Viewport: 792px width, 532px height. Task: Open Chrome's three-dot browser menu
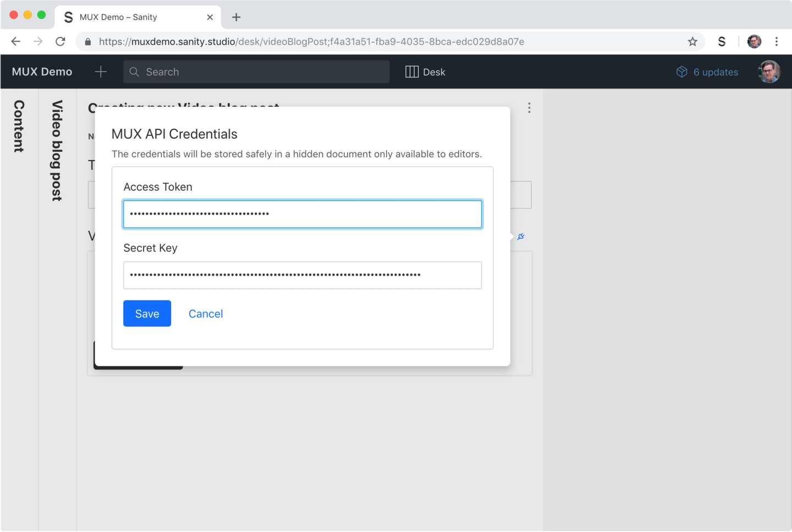[777, 41]
